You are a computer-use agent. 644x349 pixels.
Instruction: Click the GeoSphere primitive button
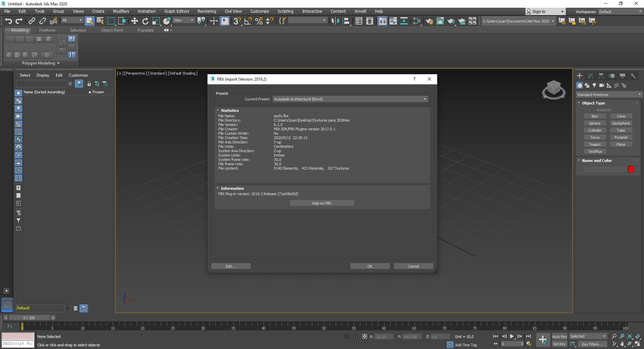pos(621,123)
